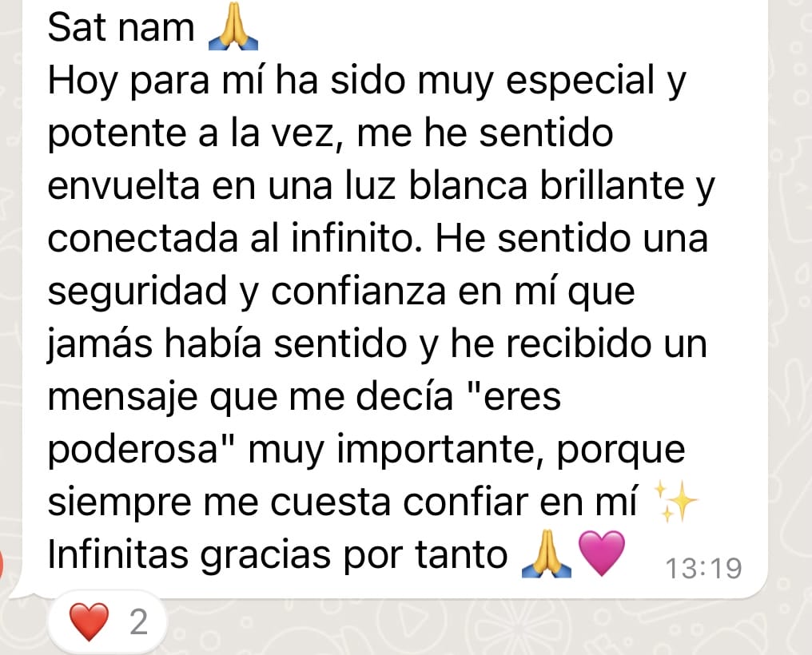The width and height of the screenshot is (812, 655).
Task: Tap the chat wallpaper beside the reaction pill
Action: click(x=466, y=627)
